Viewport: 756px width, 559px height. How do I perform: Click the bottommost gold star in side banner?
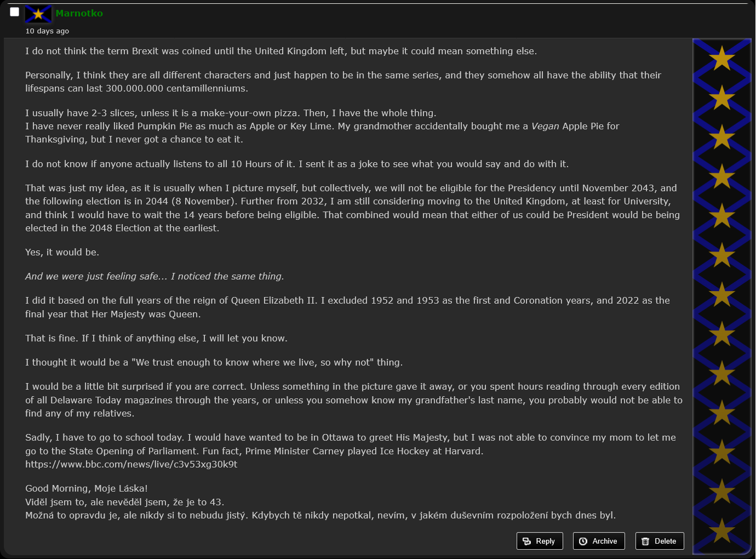tap(722, 531)
